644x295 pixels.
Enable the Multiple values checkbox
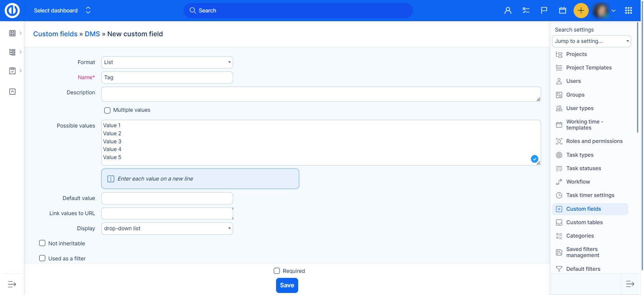pyautogui.click(x=107, y=110)
